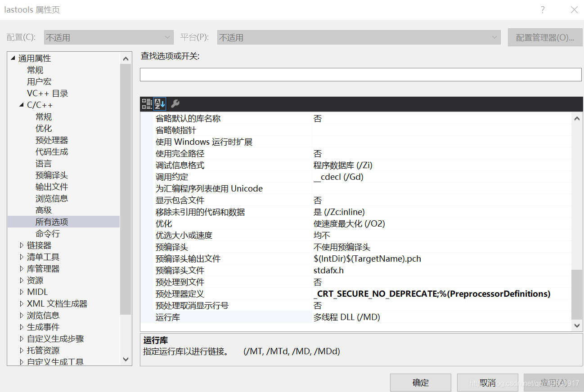
Task: Click the __cdecl (/Gd) value
Action: pyautogui.click(x=338, y=177)
